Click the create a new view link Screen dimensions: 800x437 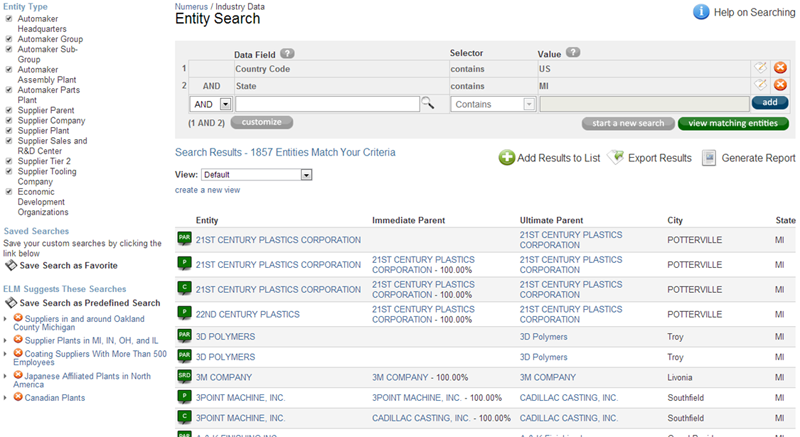[207, 190]
